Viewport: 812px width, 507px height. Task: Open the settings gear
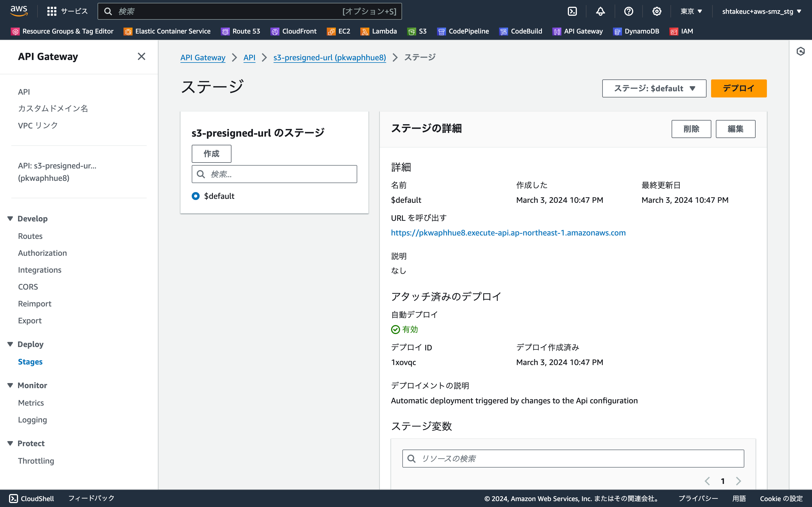point(657,11)
